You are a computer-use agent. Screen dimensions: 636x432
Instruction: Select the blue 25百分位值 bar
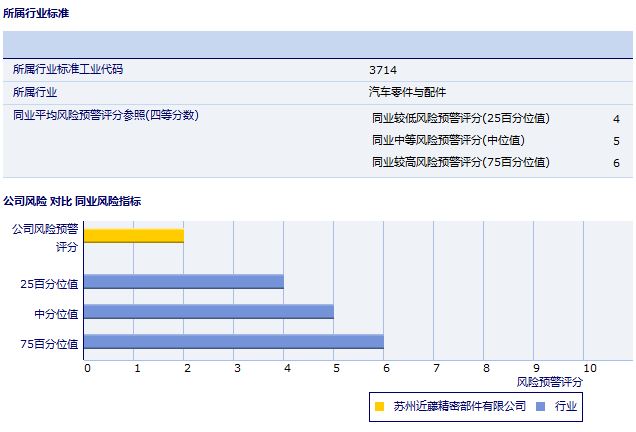click(x=183, y=282)
